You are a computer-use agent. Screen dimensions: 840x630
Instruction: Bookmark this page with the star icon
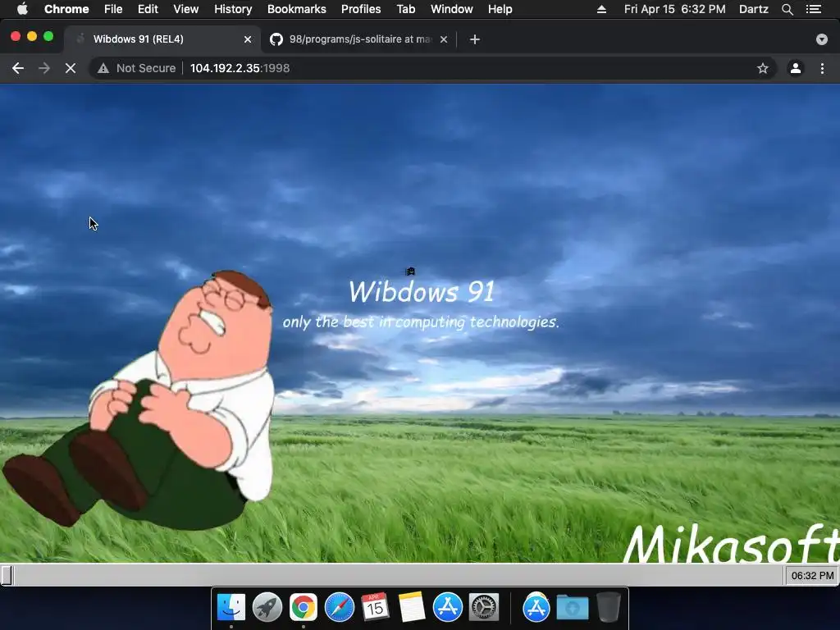coord(762,68)
